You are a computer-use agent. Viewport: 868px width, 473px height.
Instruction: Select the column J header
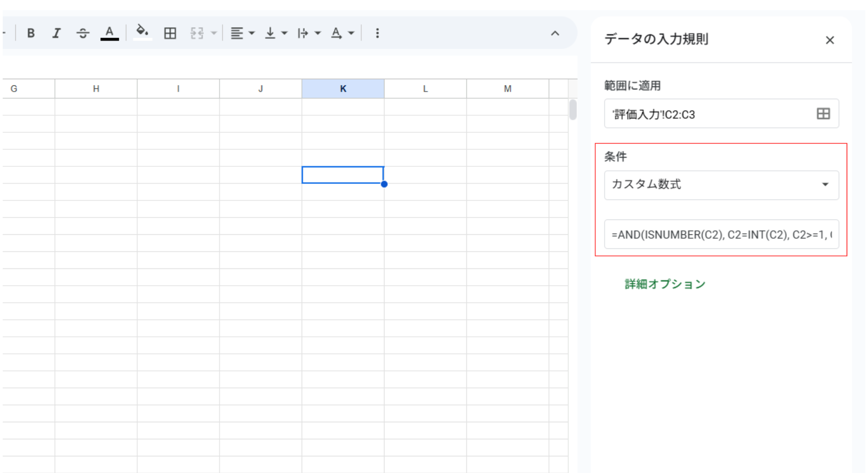tap(260, 89)
